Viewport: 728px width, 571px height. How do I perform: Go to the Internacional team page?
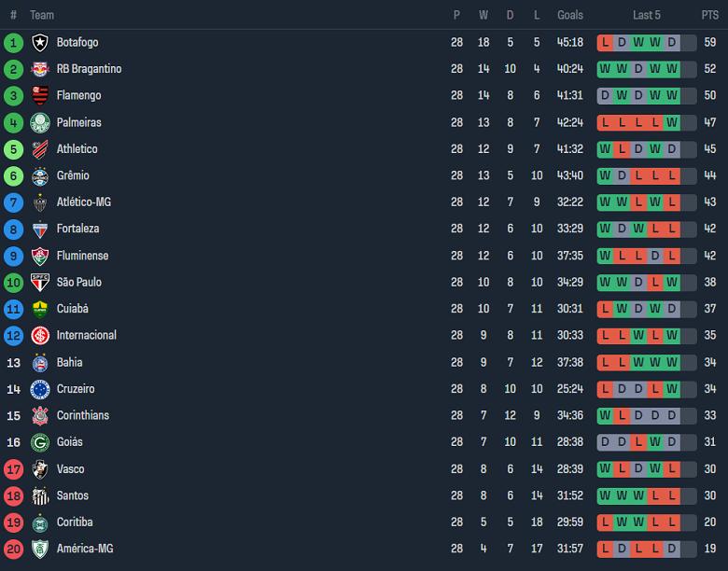pos(86,335)
